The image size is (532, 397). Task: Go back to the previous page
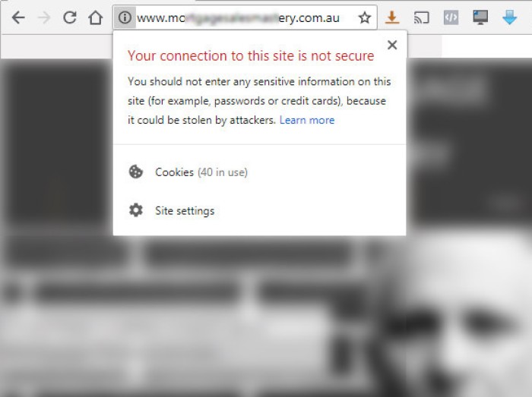pos(18,17)
